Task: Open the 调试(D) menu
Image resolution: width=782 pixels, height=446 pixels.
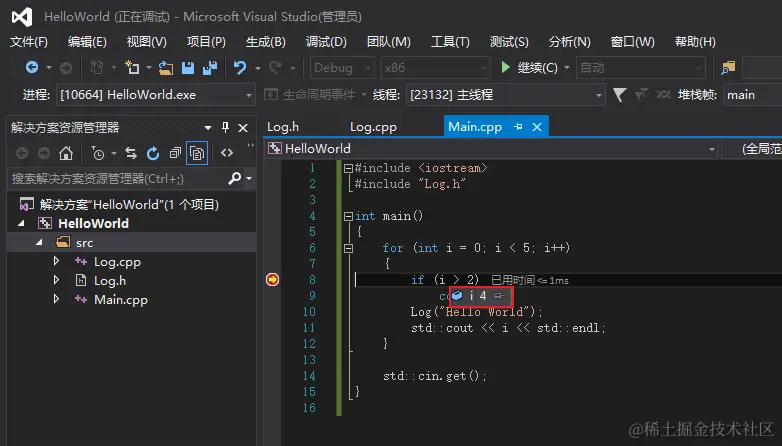Action: click(x=326, y=42)
